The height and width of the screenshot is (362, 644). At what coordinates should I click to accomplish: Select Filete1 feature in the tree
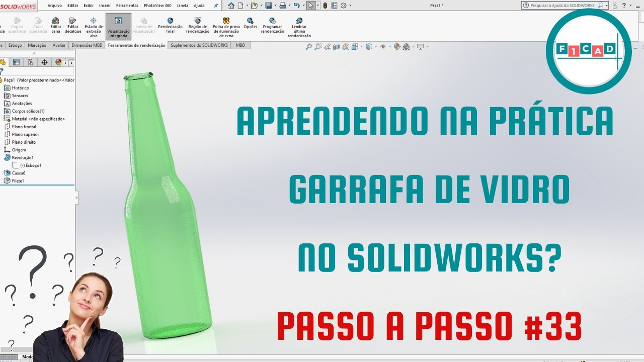click(x=18, y=180)
